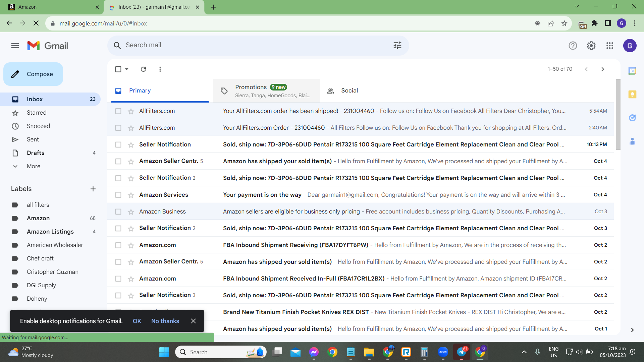This screenshot has width=644, height=362.
Task: Stop loading the page
Action: (36, 23)
